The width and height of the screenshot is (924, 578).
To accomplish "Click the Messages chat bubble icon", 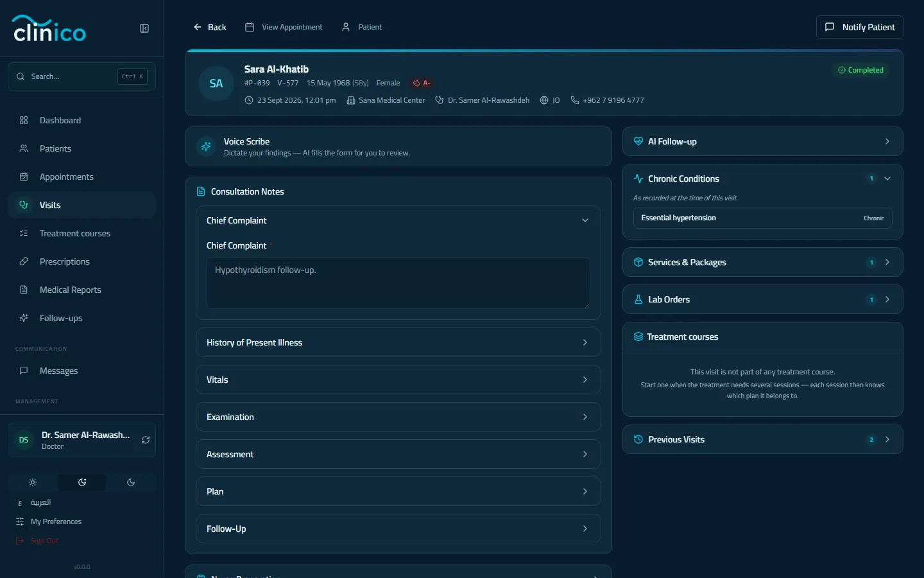I will point(24,371).
